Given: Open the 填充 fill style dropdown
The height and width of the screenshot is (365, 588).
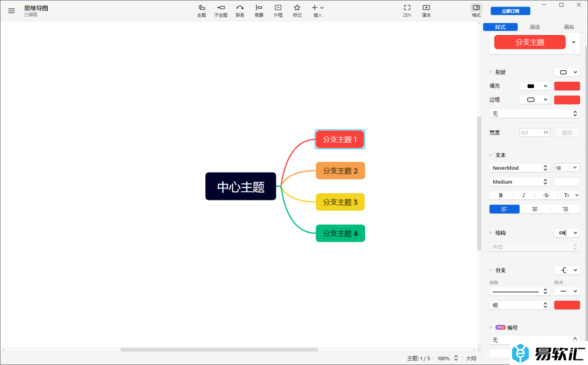Looking at the screenshot, I should click(x=535, y=86).
